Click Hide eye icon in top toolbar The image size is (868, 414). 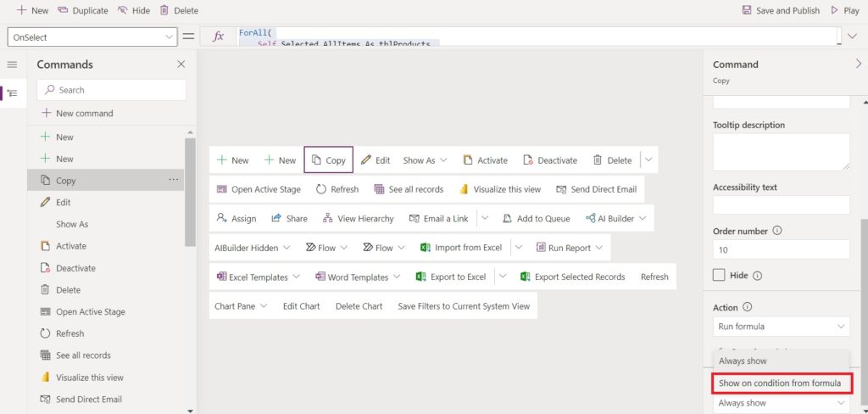pos(123,10)
